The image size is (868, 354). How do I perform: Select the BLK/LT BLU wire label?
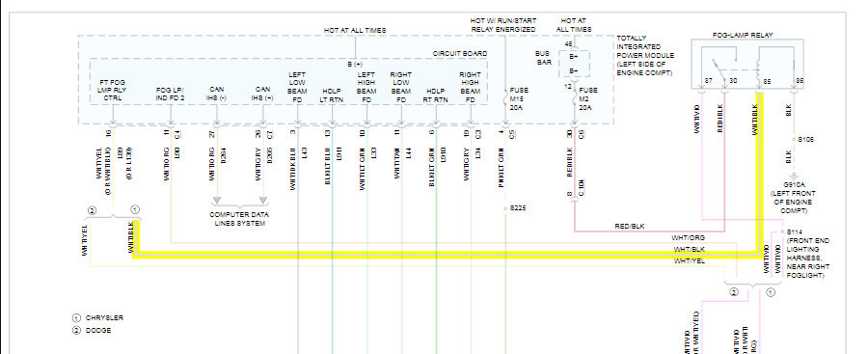tap(328, 166)
